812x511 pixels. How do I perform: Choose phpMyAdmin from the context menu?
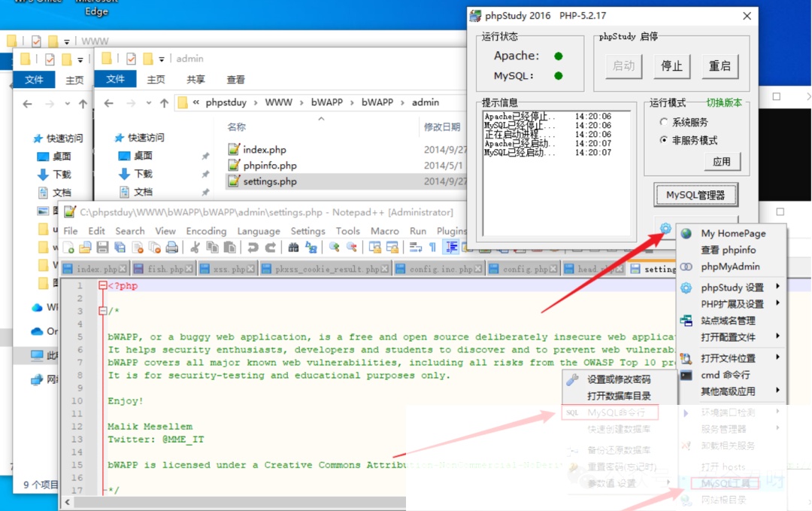(x=731, y=266)
